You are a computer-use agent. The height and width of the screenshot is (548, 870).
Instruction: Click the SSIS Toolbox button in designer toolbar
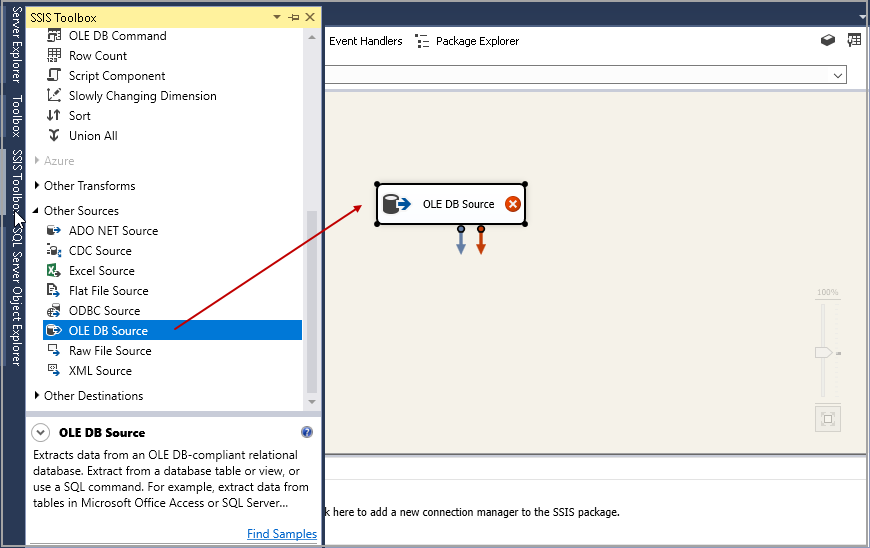pos(827,41)
